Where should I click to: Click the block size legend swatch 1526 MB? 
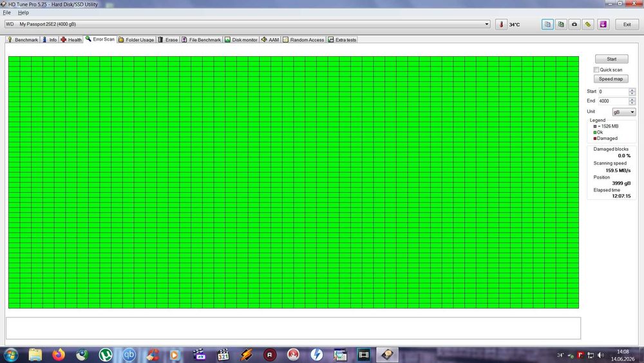coord(594,126)
